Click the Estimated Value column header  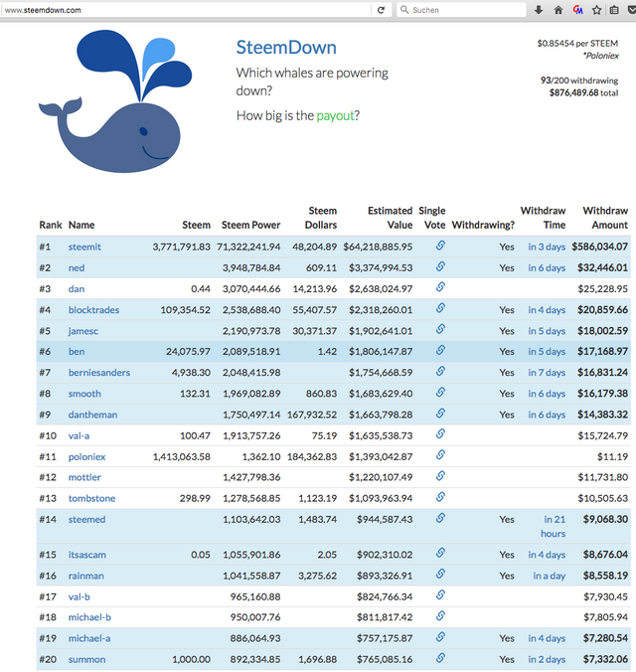(390, 218)
